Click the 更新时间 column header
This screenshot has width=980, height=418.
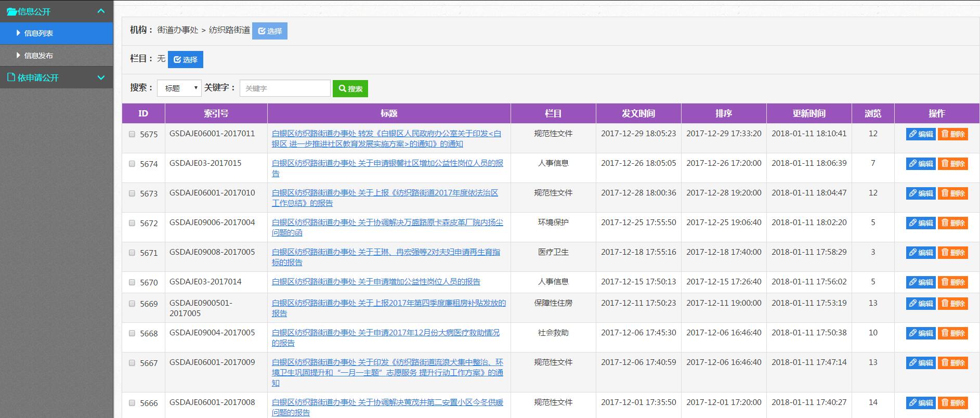point(809,113)
